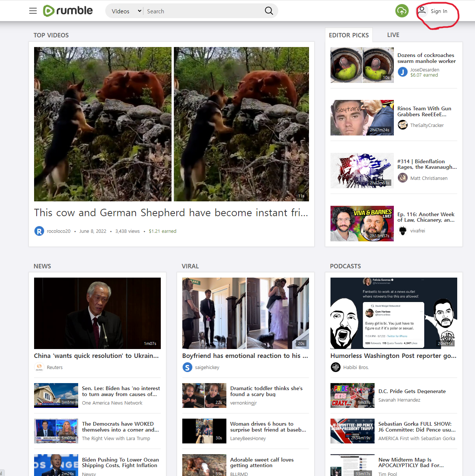The width and height of the screenshot is (475, 476).
Task: Open '#314 | Bidenflation Rages' title
Action: point(427,164)
